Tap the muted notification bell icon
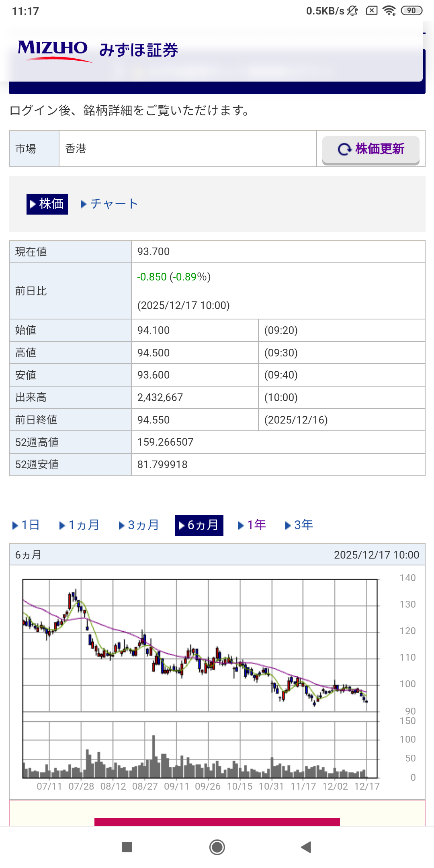Image resolution: width=434 pixels, height=868 pixels. point(352,11)
